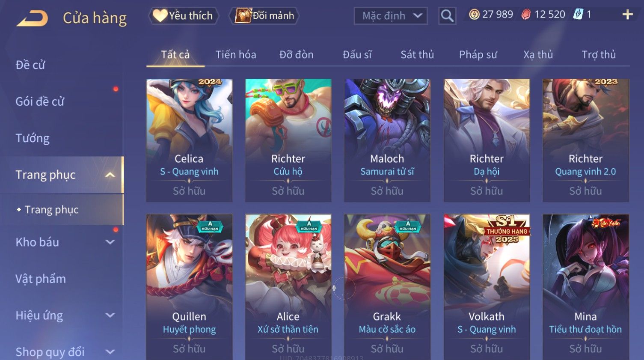644x360 pixels.
Task: Tap the golden back arrow icon
Action: pyautogui.click(x=32, y=18)
